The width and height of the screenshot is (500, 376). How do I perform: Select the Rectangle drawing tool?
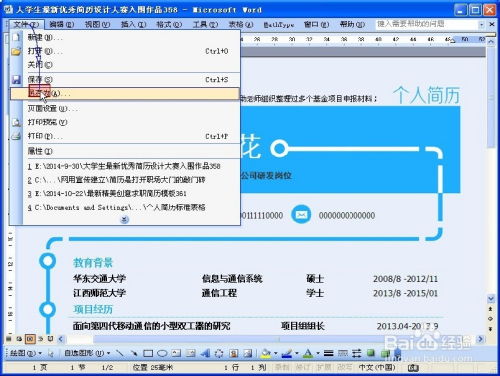(x=148, y=353)
